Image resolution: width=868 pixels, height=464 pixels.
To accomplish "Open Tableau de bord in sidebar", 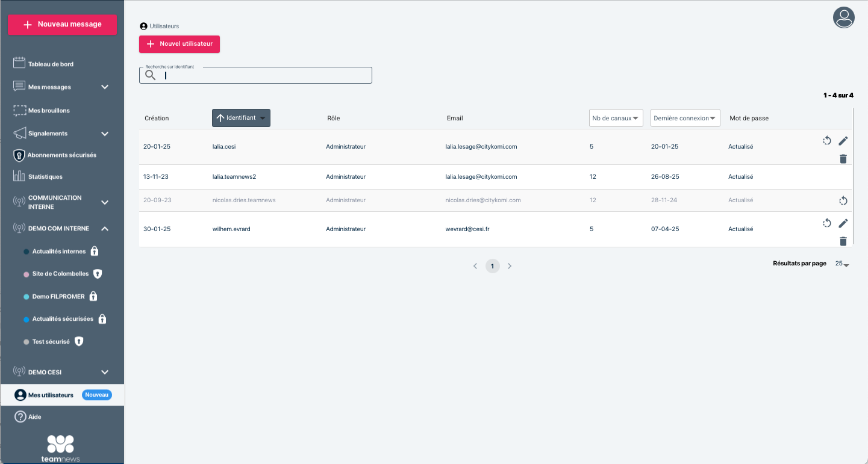I will point(51,64).
